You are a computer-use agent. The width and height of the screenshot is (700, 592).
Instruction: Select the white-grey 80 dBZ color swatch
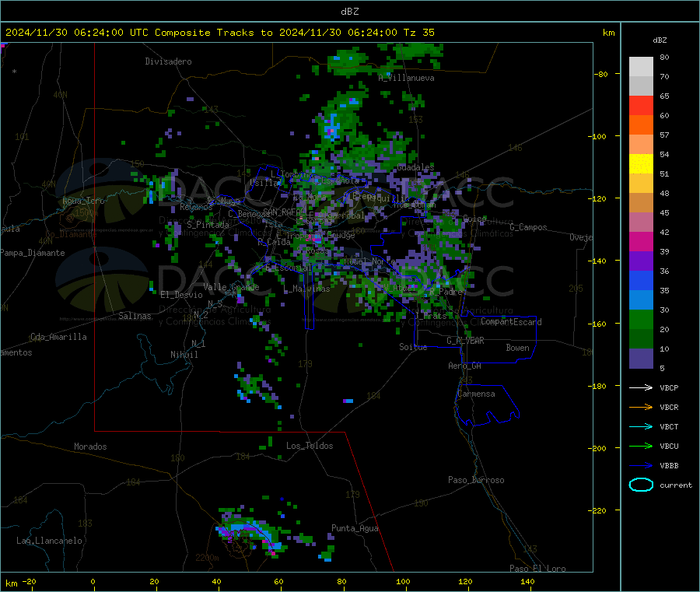point(641,67)
